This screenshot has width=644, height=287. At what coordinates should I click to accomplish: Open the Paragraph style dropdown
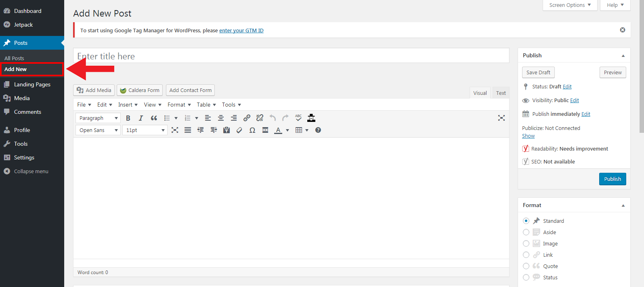pyautogui.click(x=98, y=118)
